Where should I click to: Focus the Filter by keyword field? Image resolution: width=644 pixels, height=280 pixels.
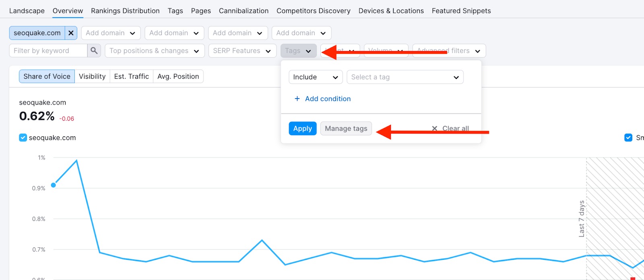(x=48, y=51)
